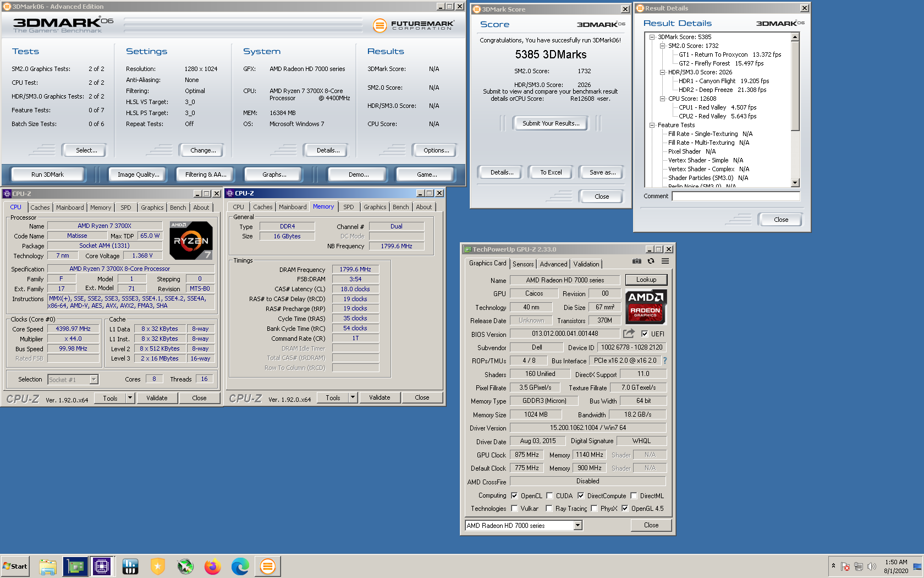The width and height of the screenshot is (924, 578).
Task: Open the GPU selector dropdown in GPU-Z
Action: (577, 526)
